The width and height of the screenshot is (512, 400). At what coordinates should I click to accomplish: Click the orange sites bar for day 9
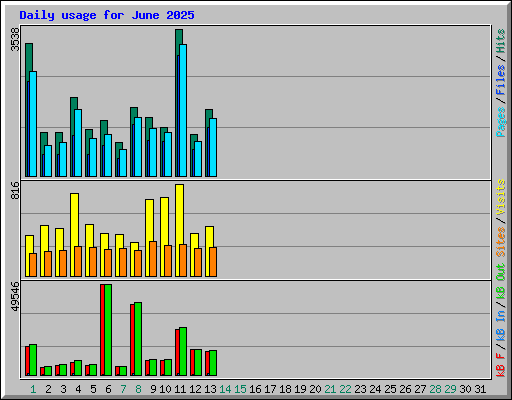[153, 259]
